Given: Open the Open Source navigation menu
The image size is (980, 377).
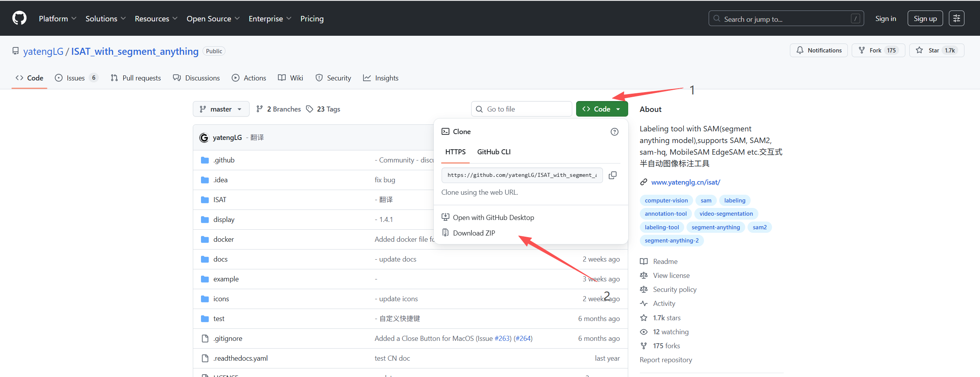Looking at the screenshot, I should click(x=213, y=19).
